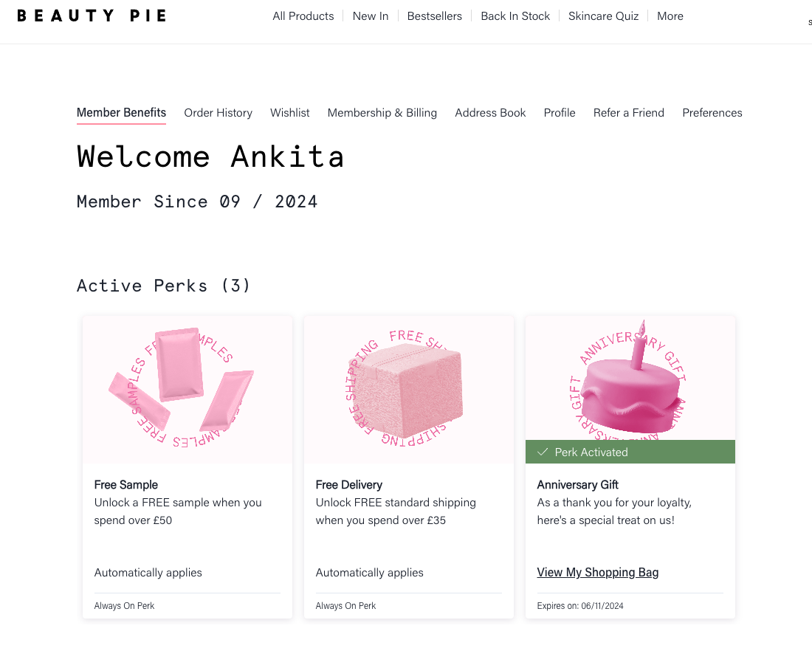Switch to the Order History tab
The image size is (812, 651).
218,113
